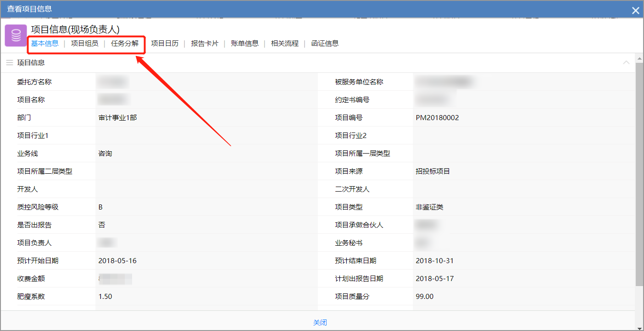Click the 项目承做合伙人 label
The width and height of the screenshot is (644, 331).
(359, 225)
